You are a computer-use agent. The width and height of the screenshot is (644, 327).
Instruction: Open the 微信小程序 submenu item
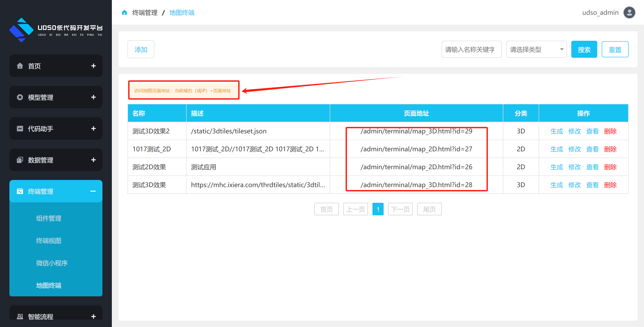52,263
